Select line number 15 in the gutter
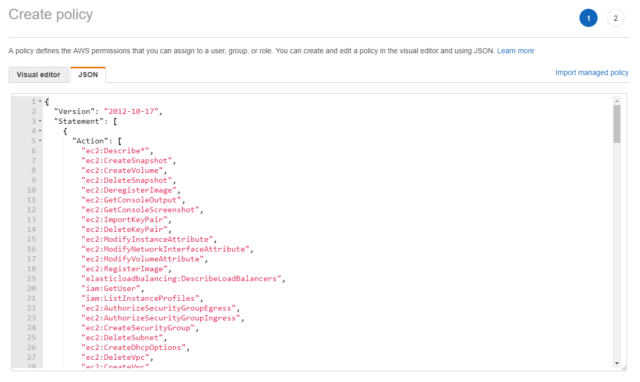640x382 pixels. coord(31,239)
